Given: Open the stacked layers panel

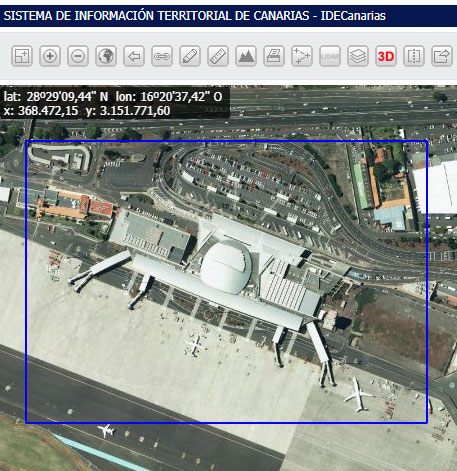Looking at the screenshot, I should (x=358, y=56).
